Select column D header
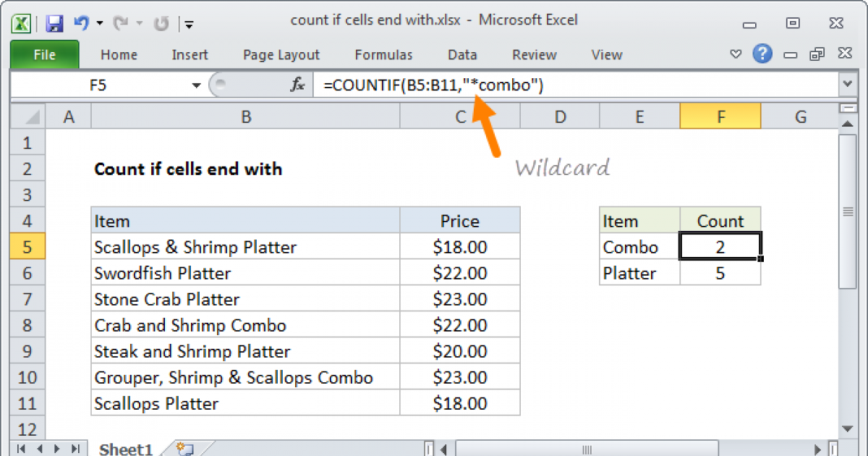The height and width of the screenshot is (456, 868). [x=560, y=117]
